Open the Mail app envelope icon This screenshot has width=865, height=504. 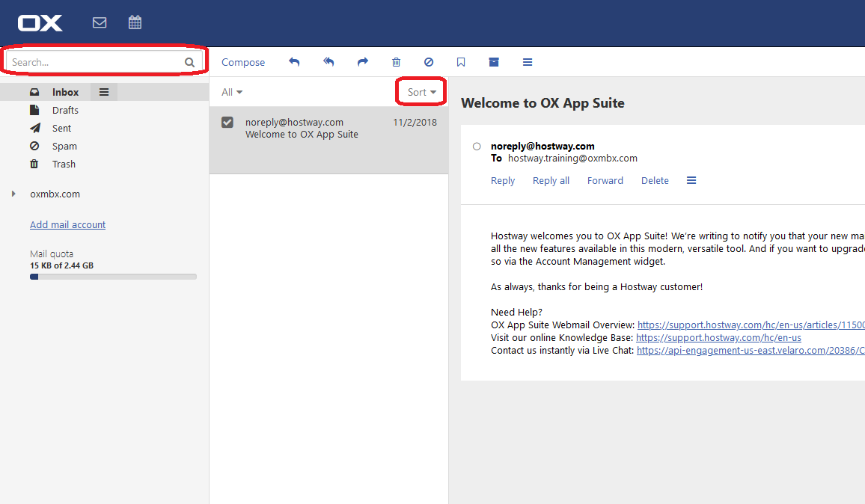100,22
